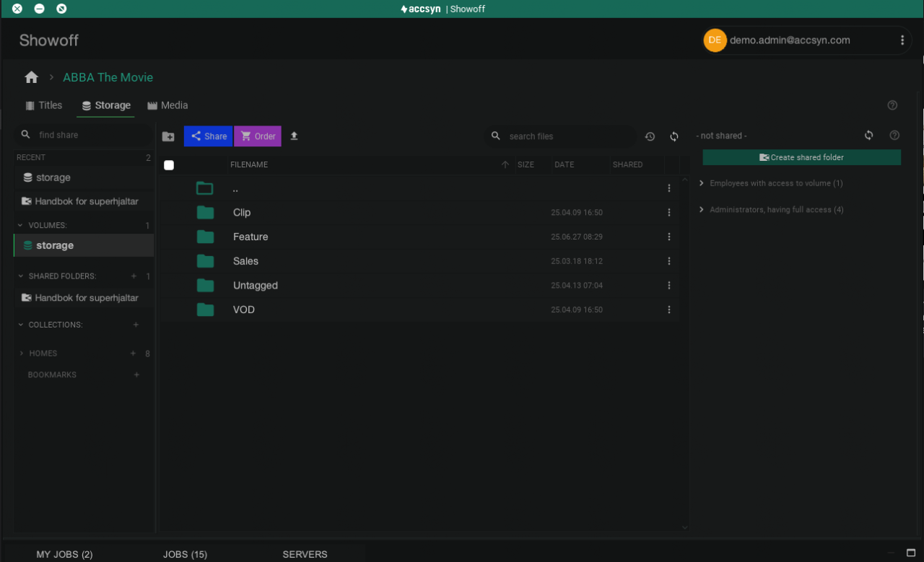This screenshot has height=562, width=924.
Task: Show the JOBS (15) tab
Action: (185, 554)
